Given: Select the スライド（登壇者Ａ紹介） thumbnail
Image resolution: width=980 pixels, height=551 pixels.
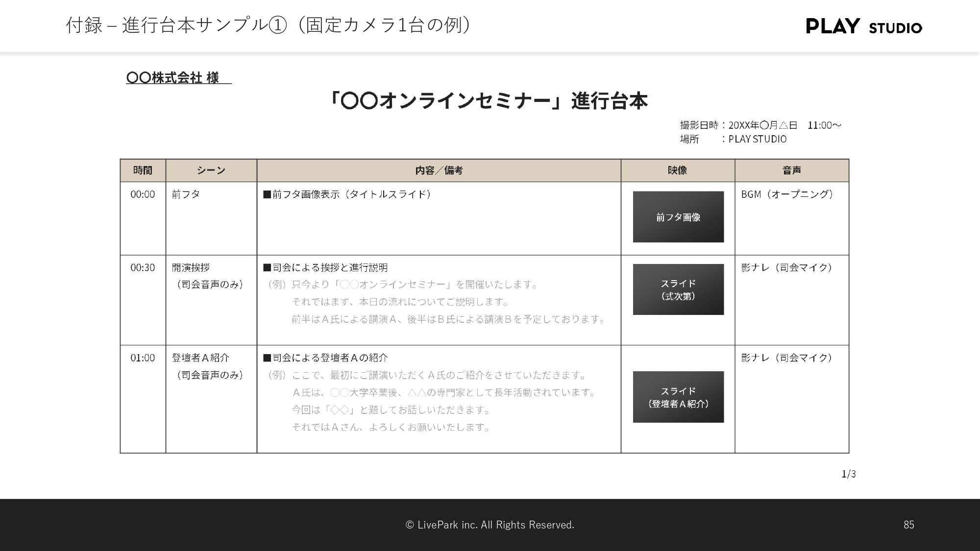Looking at the screenshot, I should click(678, 397).
